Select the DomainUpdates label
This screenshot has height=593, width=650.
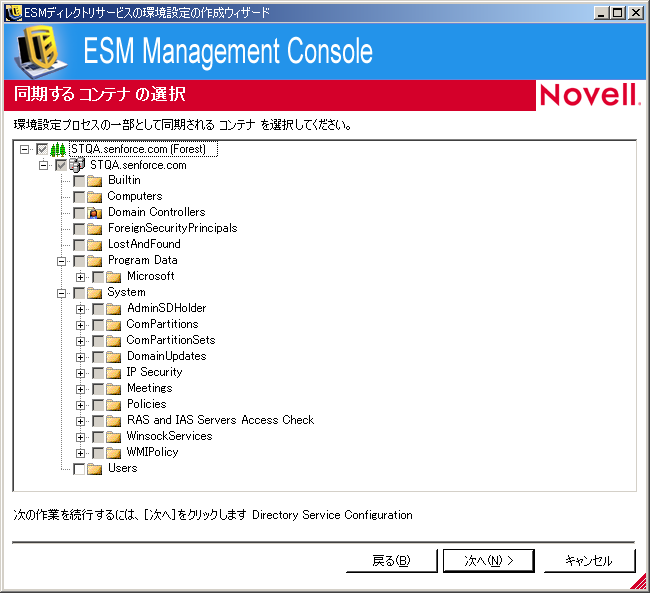point(167,356)
